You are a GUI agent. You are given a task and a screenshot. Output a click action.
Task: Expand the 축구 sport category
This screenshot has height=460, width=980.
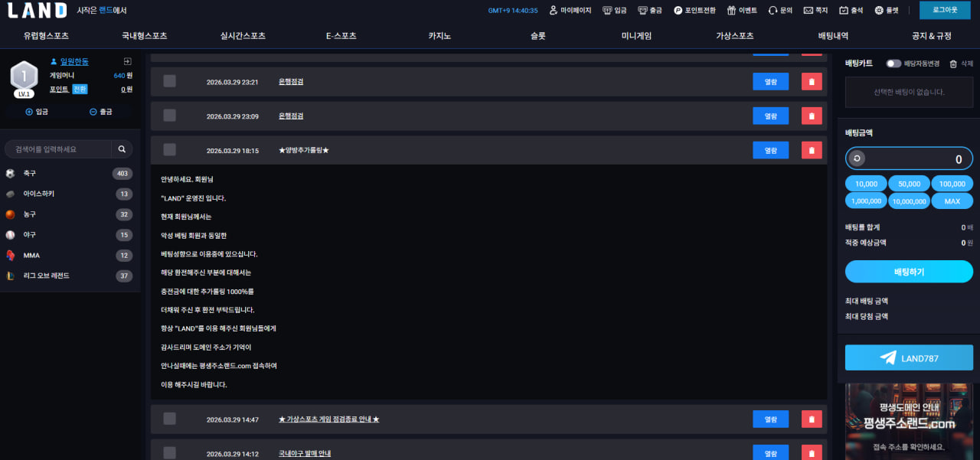point(69,174)
